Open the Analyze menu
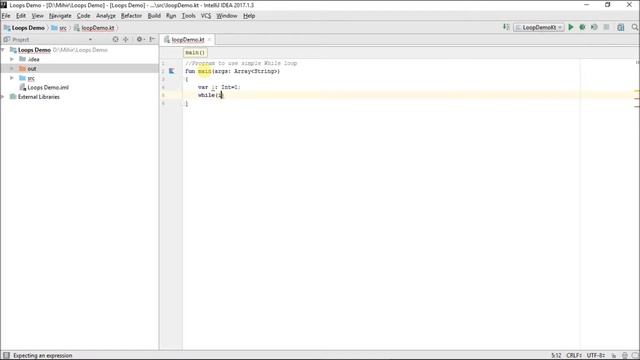The width and height of the screenshot is (640, 360). [106, 16]
